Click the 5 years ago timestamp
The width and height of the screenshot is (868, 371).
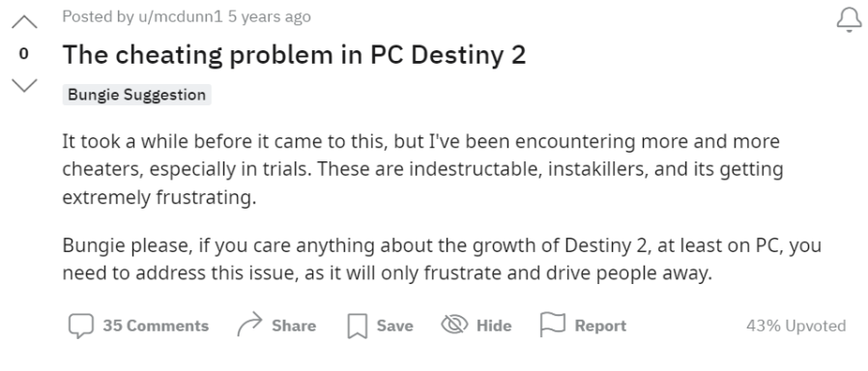270,16
